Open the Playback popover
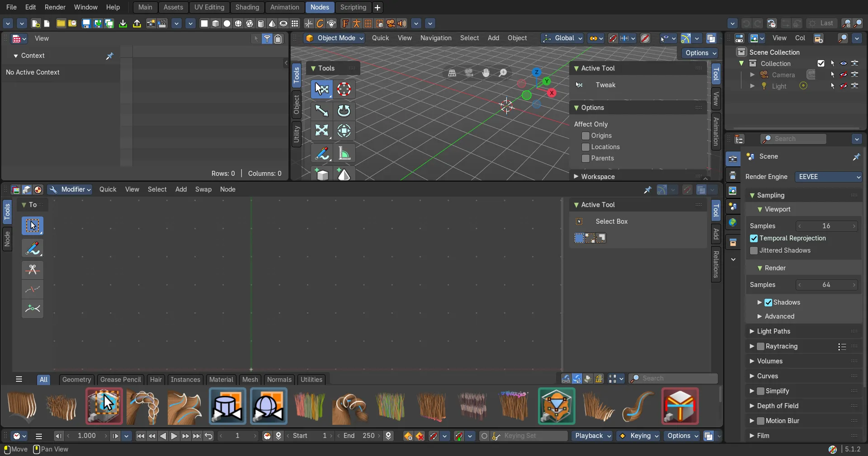The image size is (868, 456). click(592, 436)
